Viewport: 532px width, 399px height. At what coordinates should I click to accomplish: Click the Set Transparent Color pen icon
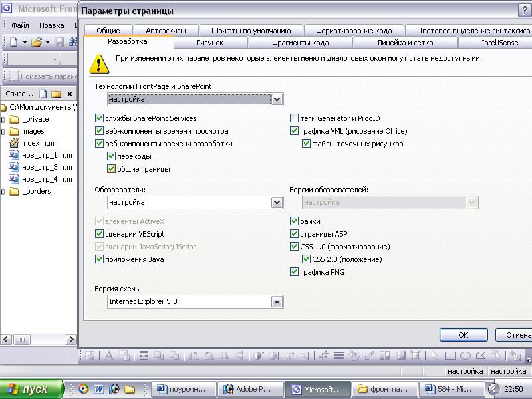point(369,356)
